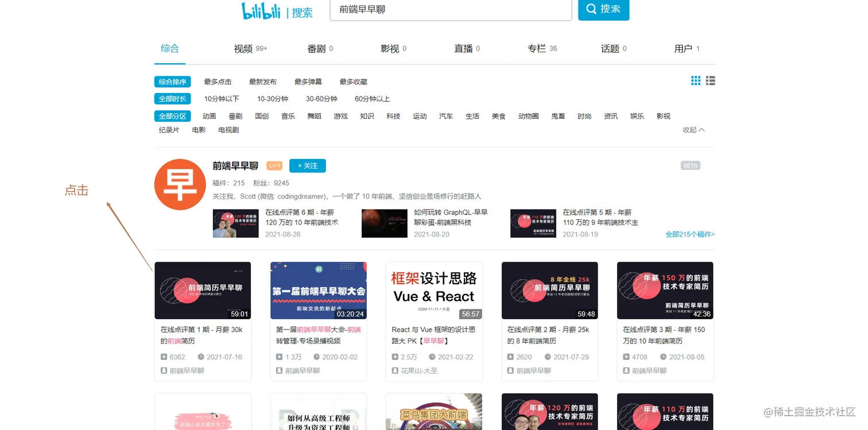Screen dimensions: 868x430
Task: Open the 专栏 tab
Action: coord(542,49)
